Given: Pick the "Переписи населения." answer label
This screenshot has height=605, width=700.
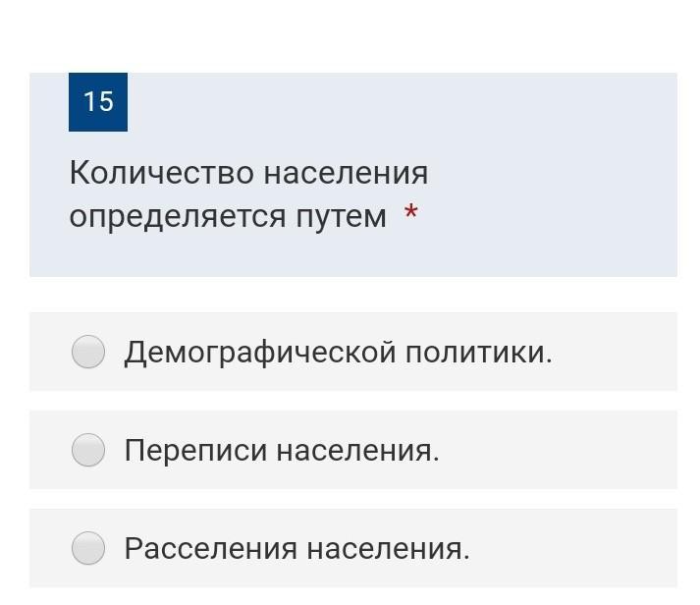Looking at the screenshot, I should tap(282, 451).
